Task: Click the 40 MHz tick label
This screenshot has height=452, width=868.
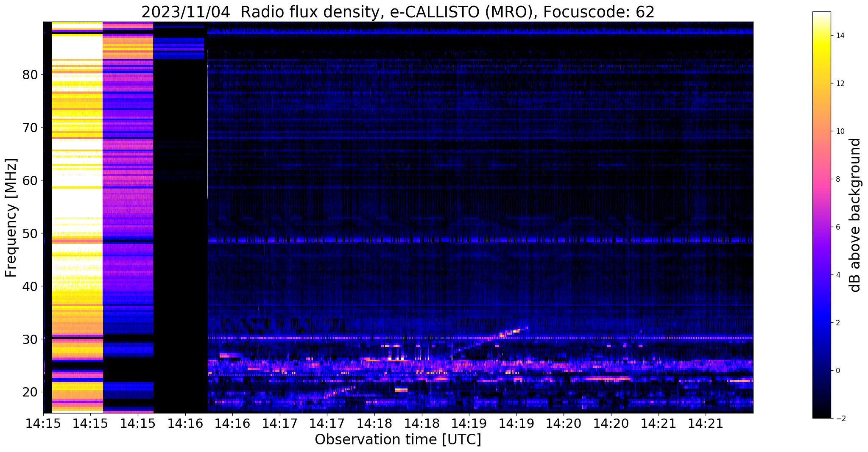Action: [30, 286]
